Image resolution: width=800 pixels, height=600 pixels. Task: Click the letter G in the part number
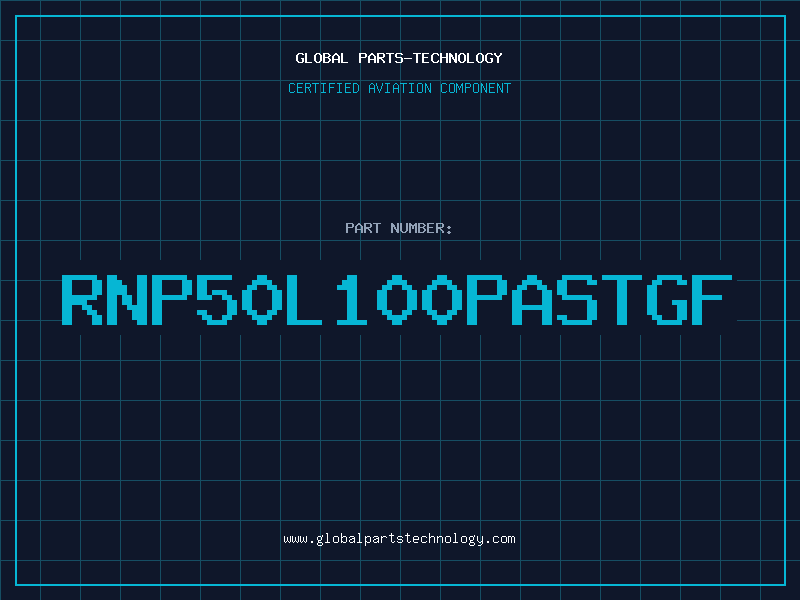point(669,299)
